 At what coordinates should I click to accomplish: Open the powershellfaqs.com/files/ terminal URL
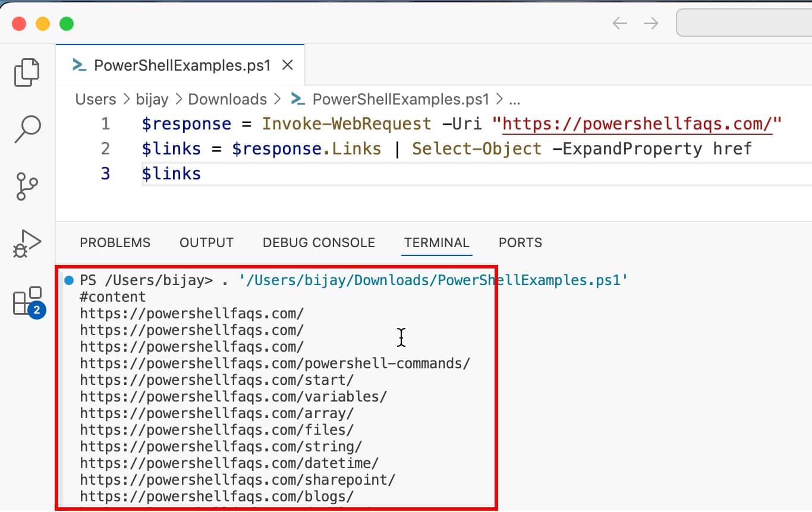pyautogui.click(x=217, y=429)
